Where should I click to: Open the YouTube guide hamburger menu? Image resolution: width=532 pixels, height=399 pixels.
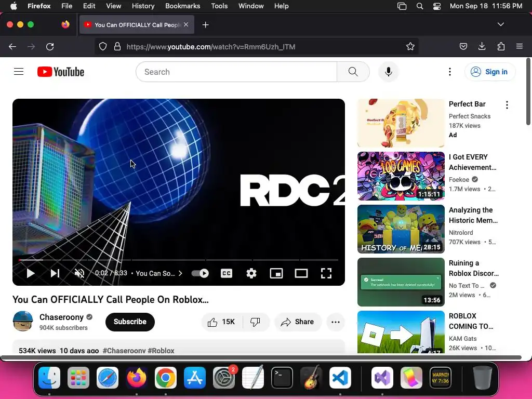19,72
